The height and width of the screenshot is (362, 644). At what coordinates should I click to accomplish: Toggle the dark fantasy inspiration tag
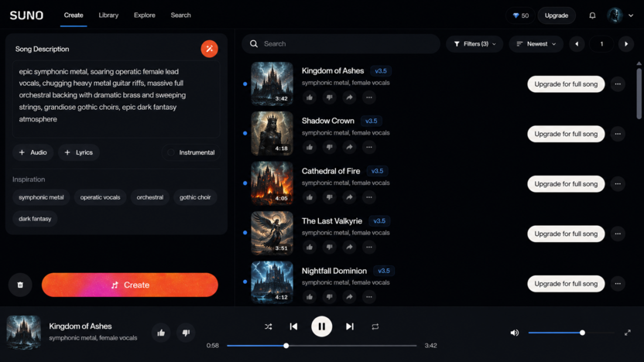click(35, 219)
